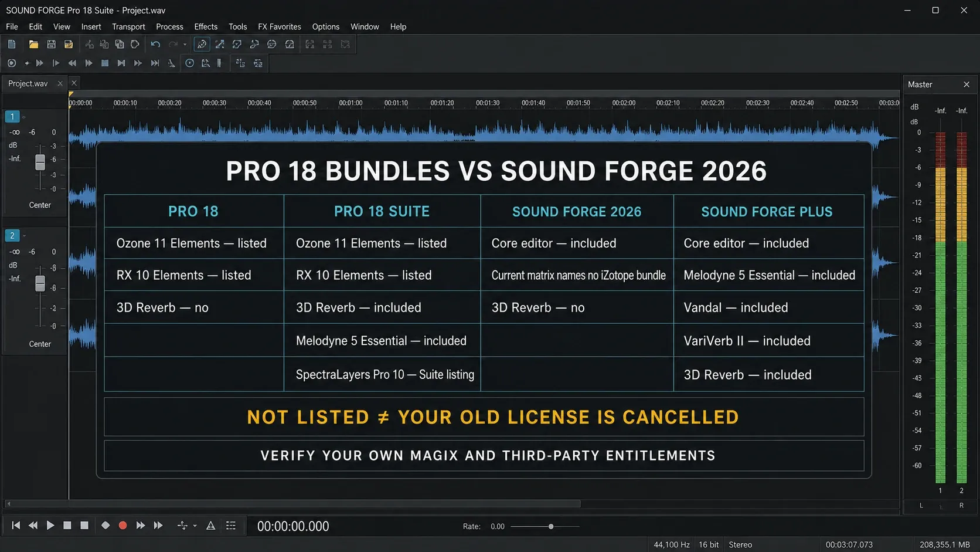Cut the selection with the scissors icon
This screenshot has height=552, width=980.
point(89,45)
